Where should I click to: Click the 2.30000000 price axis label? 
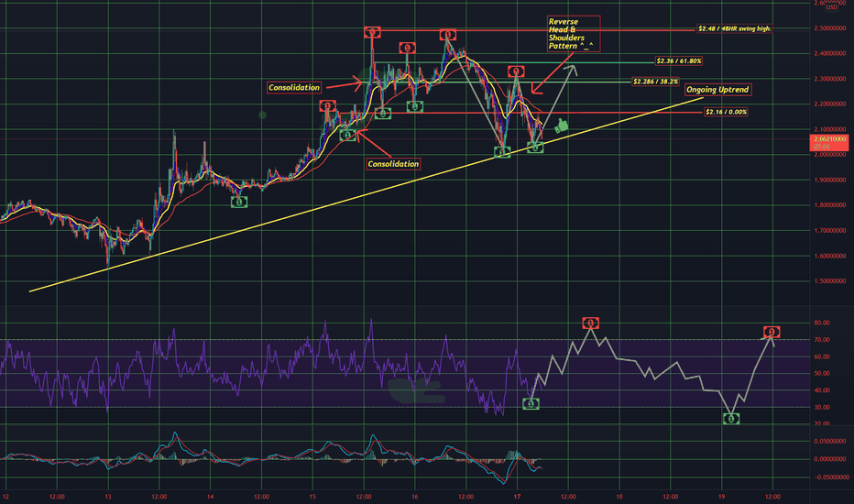pos(830,79)
